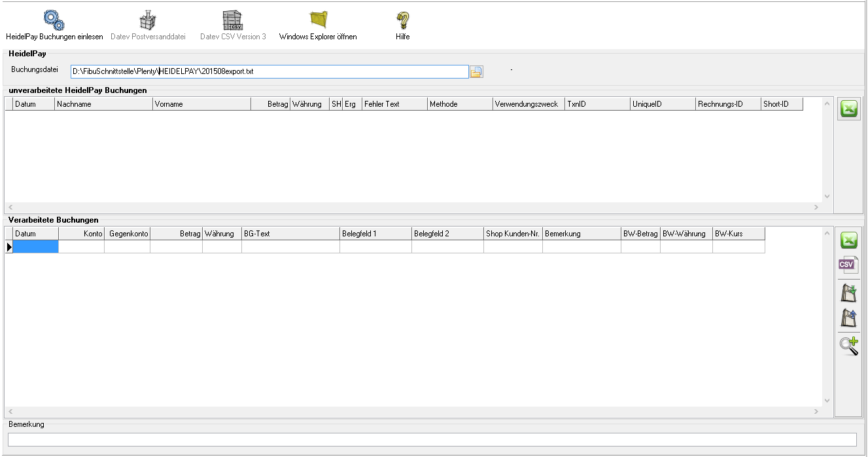868x457 pixels.
Task: Click the Gegenkonto column header
Action: [x=128, y=234]
